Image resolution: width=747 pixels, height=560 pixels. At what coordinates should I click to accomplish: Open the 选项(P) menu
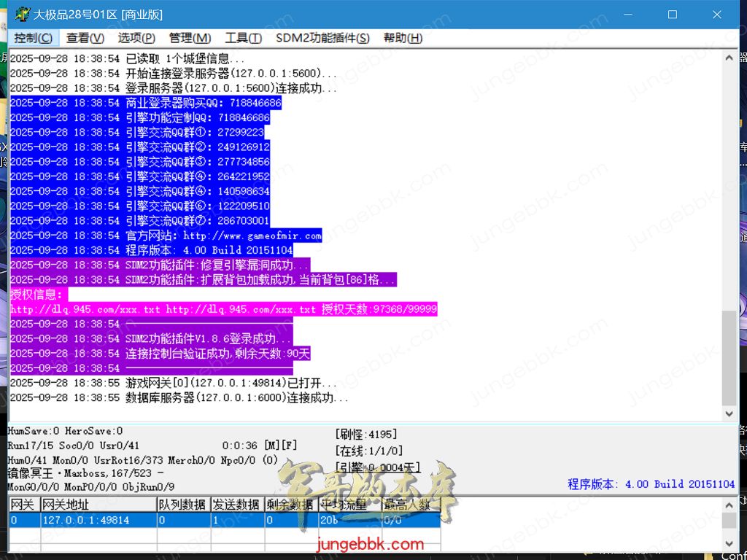point(136,38)
